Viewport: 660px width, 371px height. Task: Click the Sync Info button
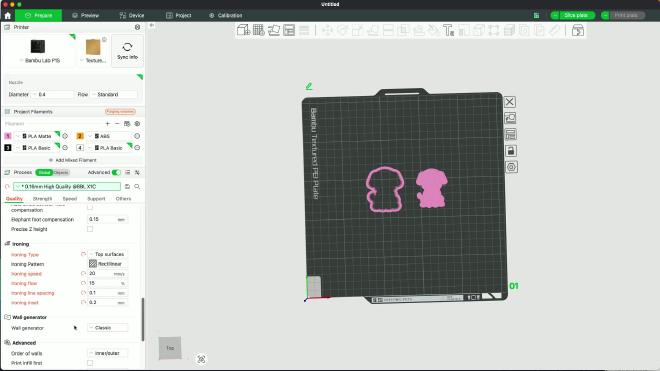point(128,51)
